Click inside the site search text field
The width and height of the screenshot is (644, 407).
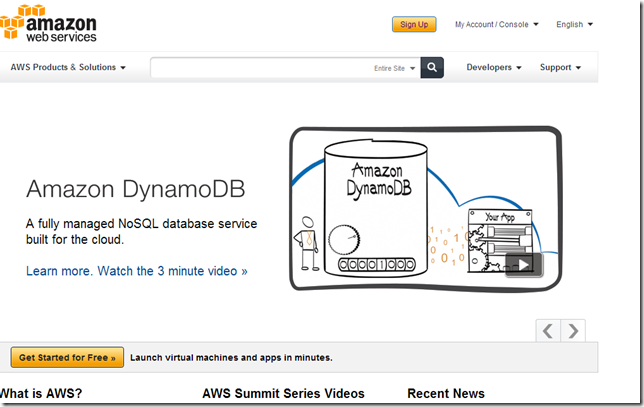tap(260, 68)
